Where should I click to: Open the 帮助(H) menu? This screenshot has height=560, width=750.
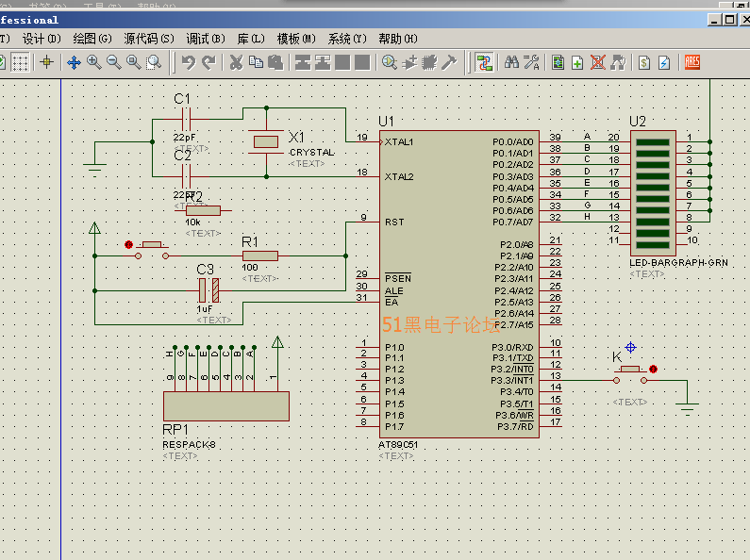click(x=398, y=39)
